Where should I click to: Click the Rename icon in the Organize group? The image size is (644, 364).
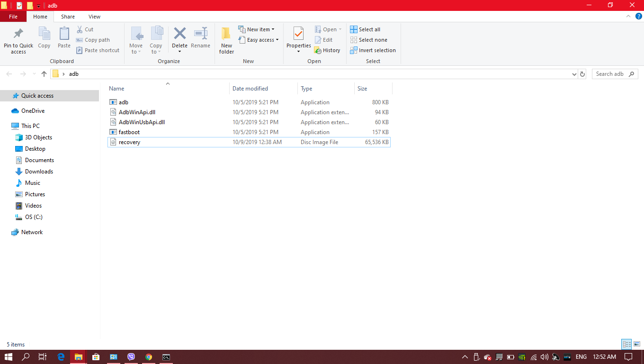pos(200,34)
